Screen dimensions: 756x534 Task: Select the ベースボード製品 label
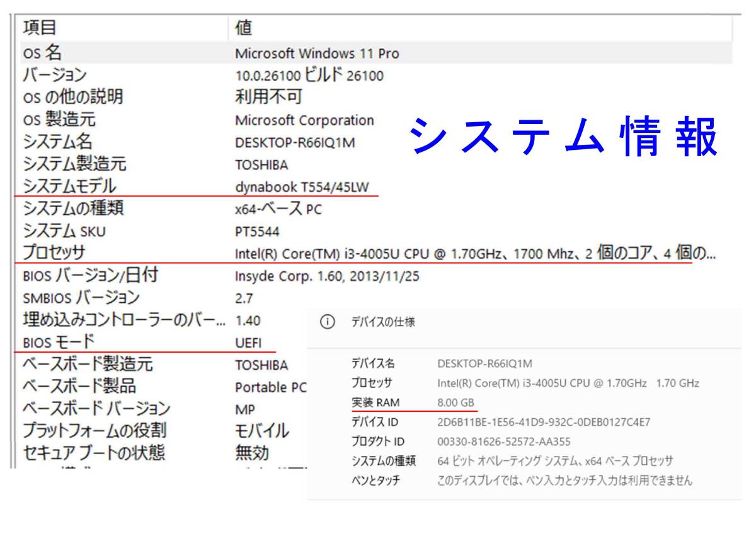tap(79, 387)
